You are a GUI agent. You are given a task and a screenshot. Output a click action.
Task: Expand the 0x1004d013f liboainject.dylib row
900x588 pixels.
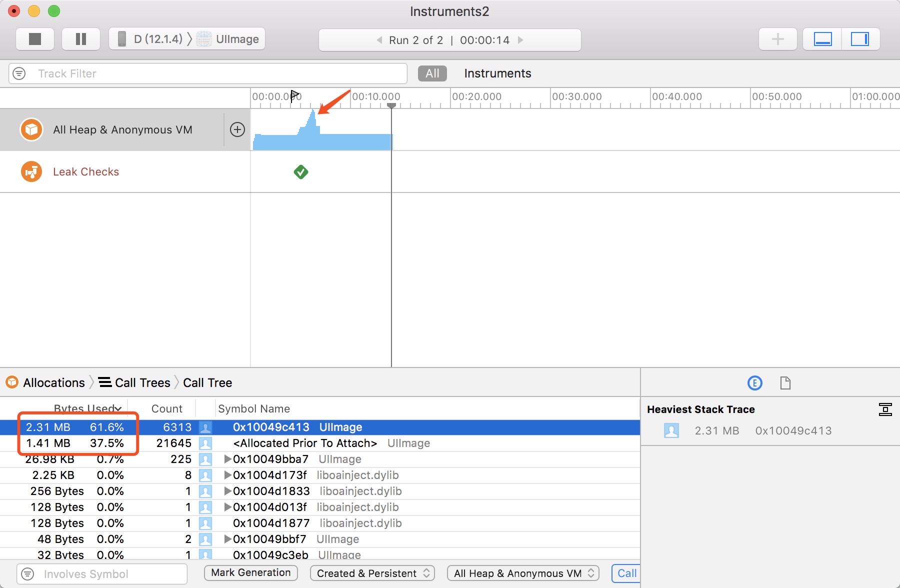[227, 507]
